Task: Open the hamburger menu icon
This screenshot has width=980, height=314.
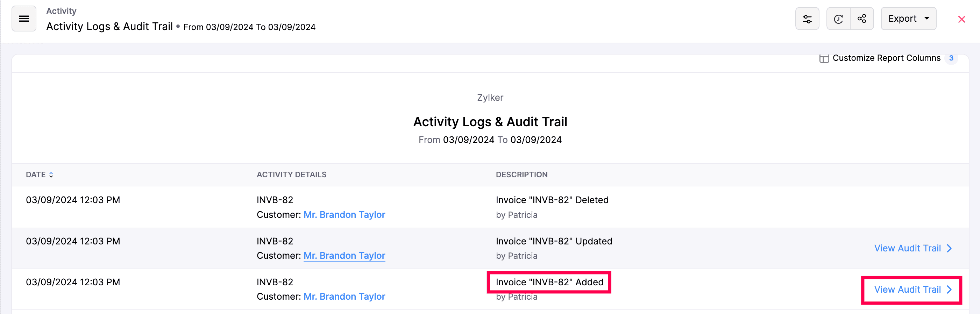Action: point(24,19)
